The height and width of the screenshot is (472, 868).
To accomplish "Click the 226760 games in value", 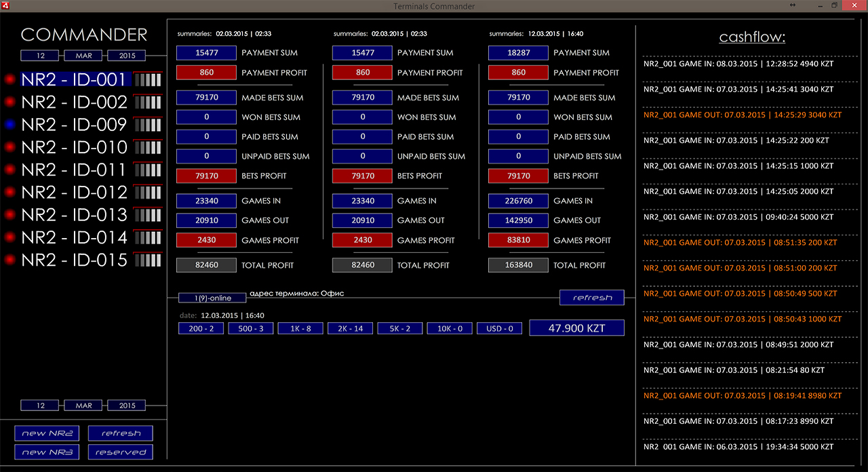I will [x=518, y=201].
